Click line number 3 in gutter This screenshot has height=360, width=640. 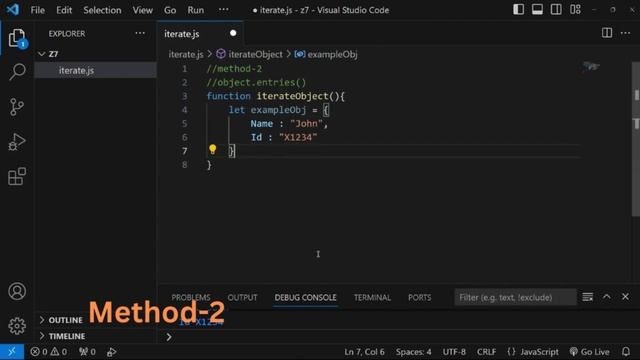184,96
